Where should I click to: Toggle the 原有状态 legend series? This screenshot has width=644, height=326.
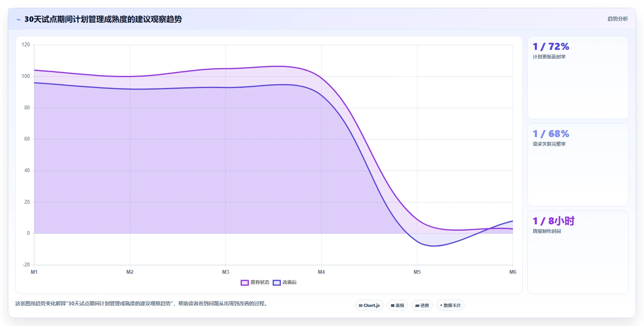coord(255,282)
